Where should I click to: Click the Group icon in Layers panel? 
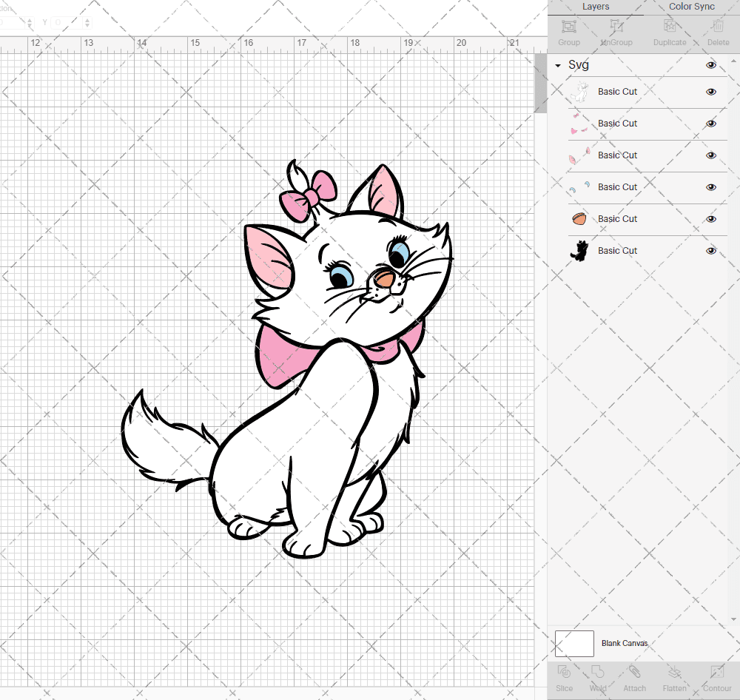(568, 27)
